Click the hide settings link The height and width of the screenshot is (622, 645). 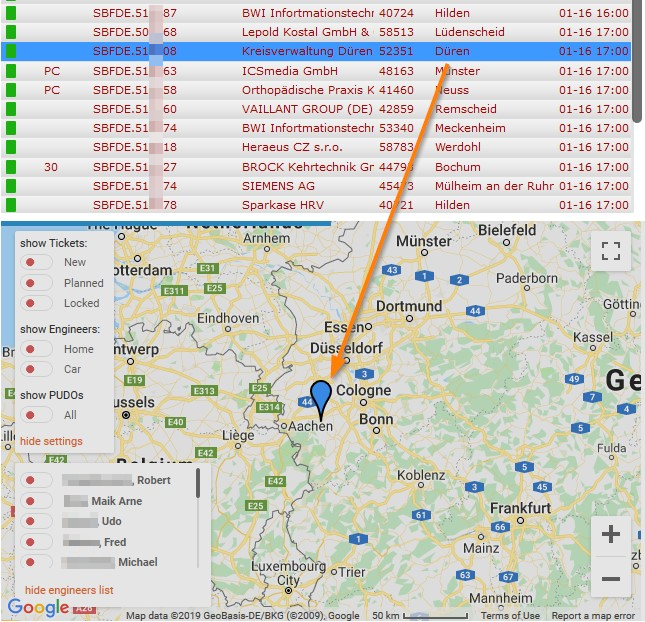click(51, 441)
